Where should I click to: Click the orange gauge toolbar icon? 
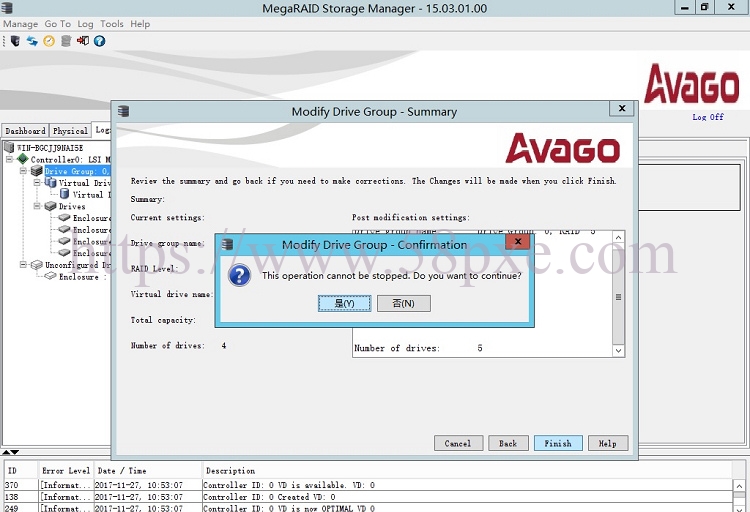[49, 41]
